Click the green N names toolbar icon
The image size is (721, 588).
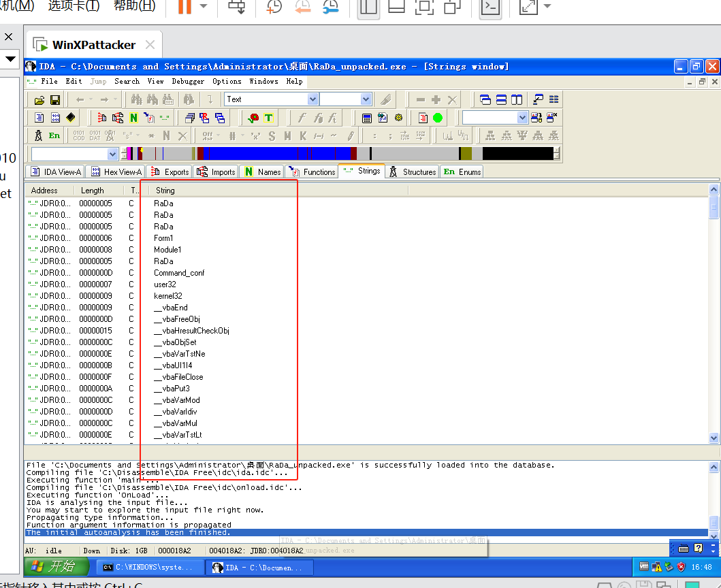pyautogui.click(x=133, y=118)
